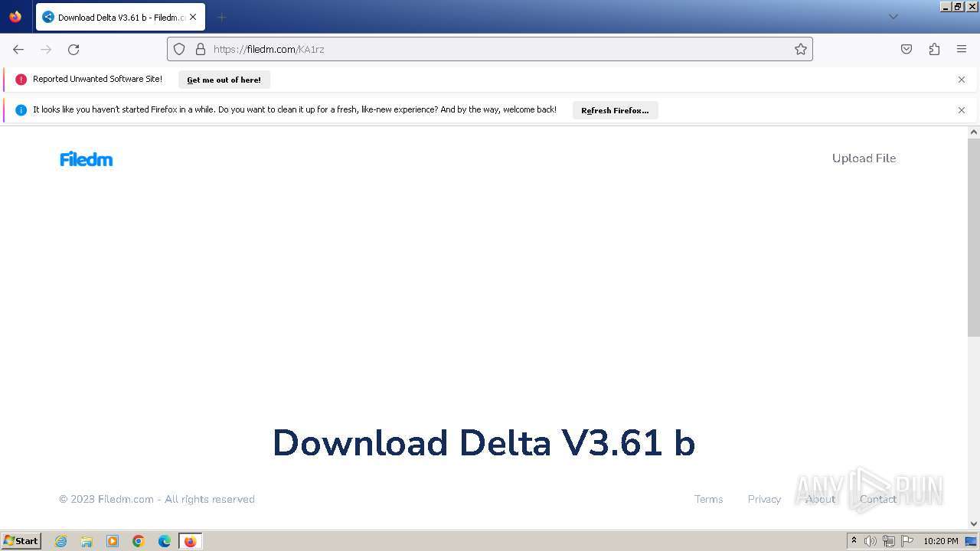
Task: Click the Refresh Firefox button
Action: 615,110
